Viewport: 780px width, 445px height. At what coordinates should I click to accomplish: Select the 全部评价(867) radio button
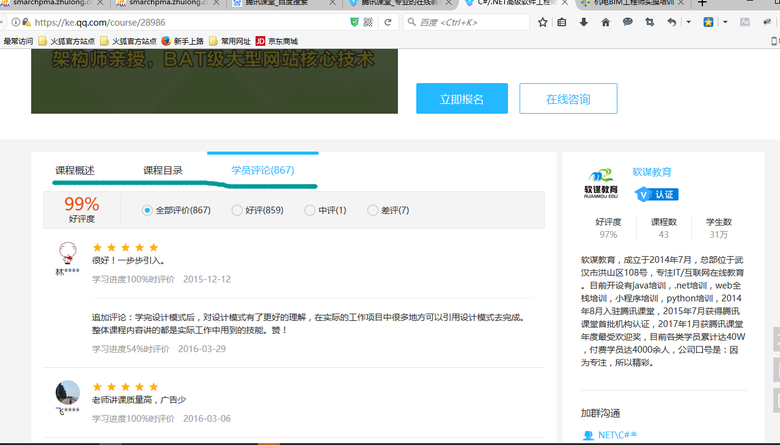coord(148,210)
